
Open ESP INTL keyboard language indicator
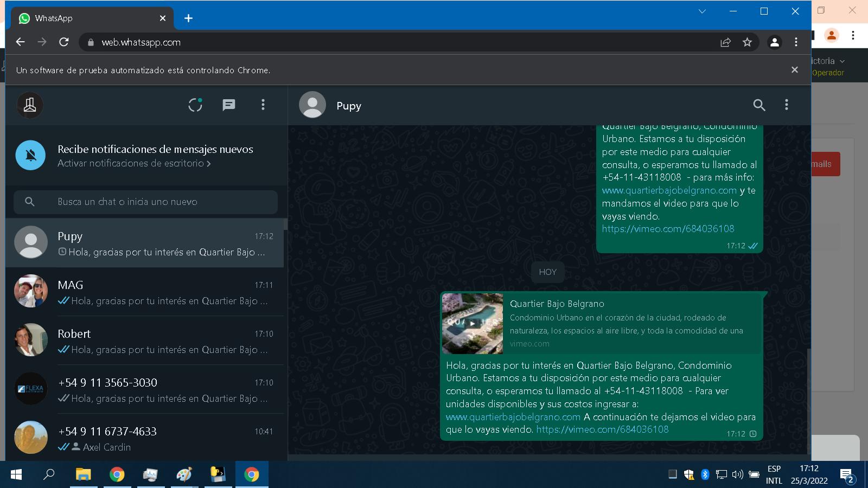pyautogui.click(x=774, y=474)
